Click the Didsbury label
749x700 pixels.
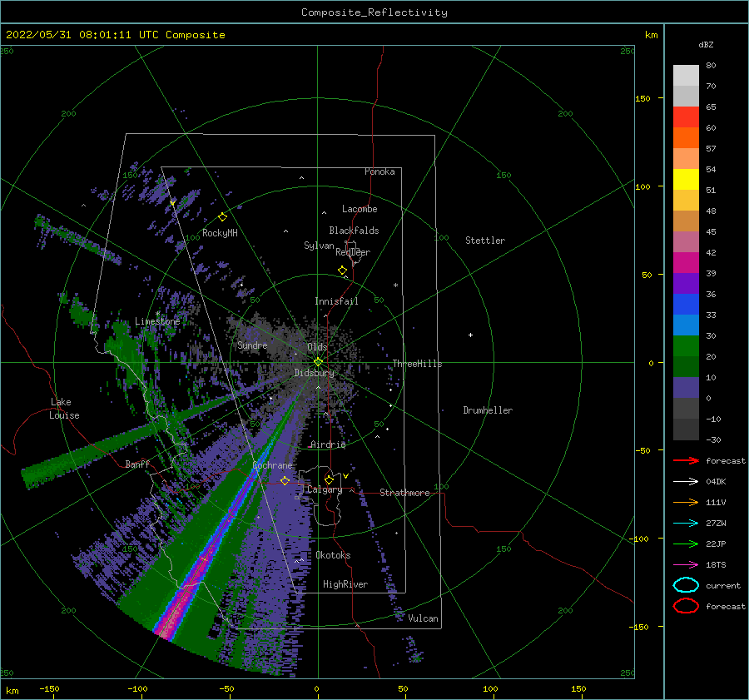pyautogui.click(x=314, y=373)
